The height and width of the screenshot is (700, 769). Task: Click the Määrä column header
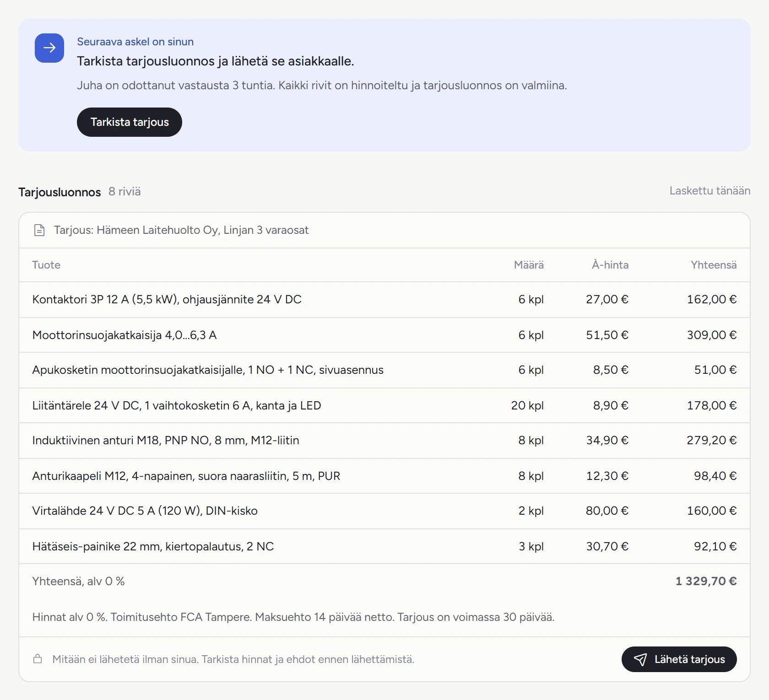point(529,265)
